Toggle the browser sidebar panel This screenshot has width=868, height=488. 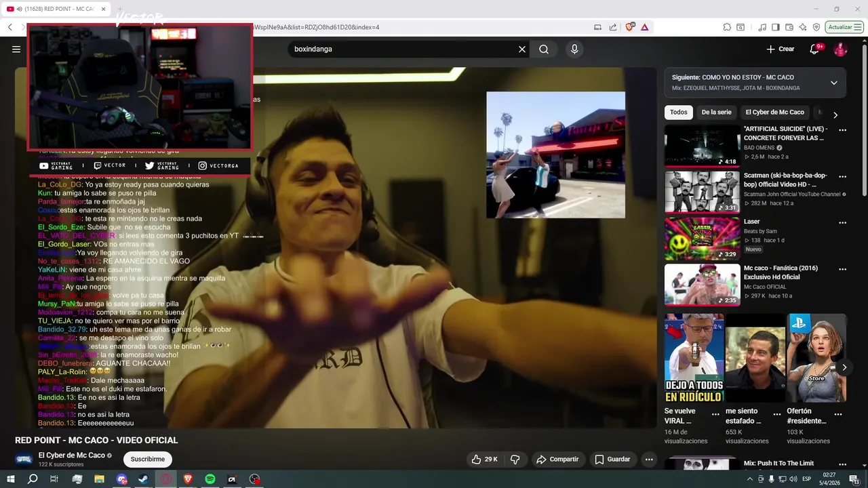[x=776, y=27]
